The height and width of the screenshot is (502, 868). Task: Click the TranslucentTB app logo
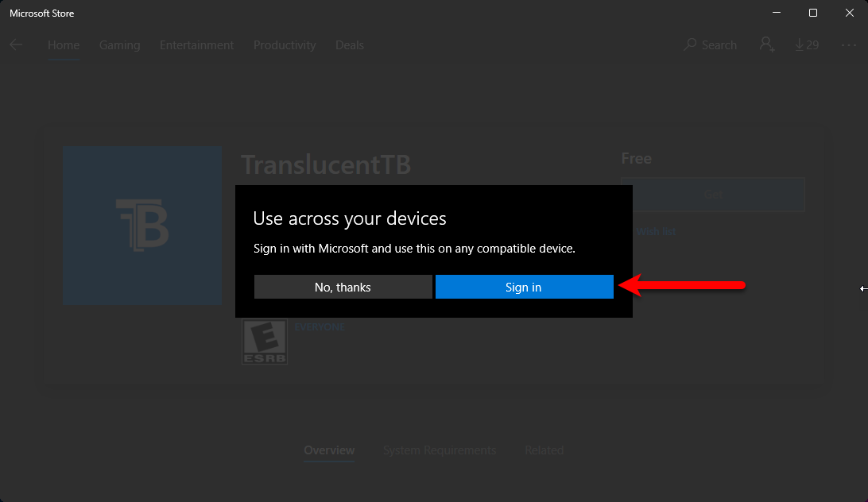tap(142, 226)
